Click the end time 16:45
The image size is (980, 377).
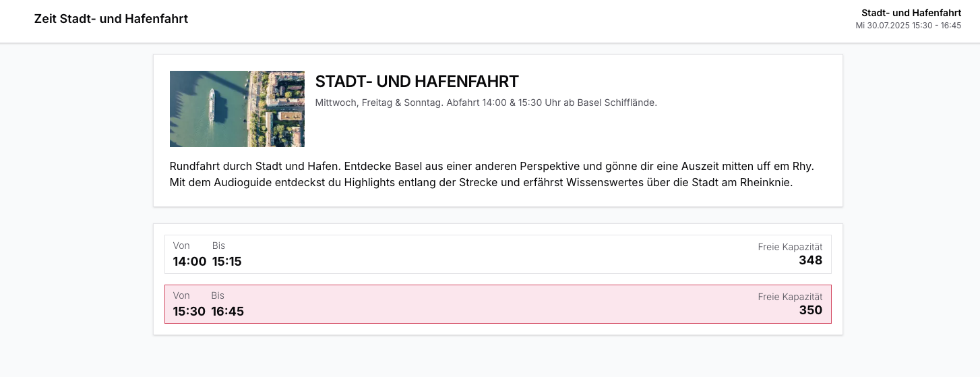[x=227, y=312]
